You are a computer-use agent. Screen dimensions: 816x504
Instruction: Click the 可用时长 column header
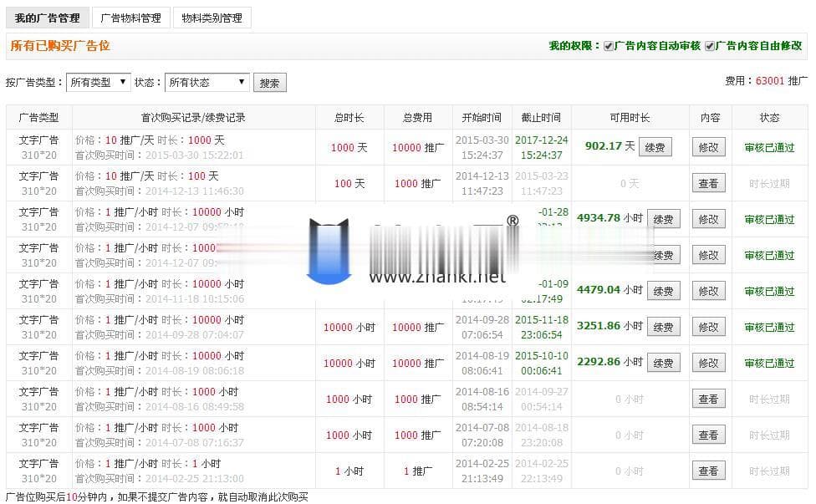(x=630, y=118)
